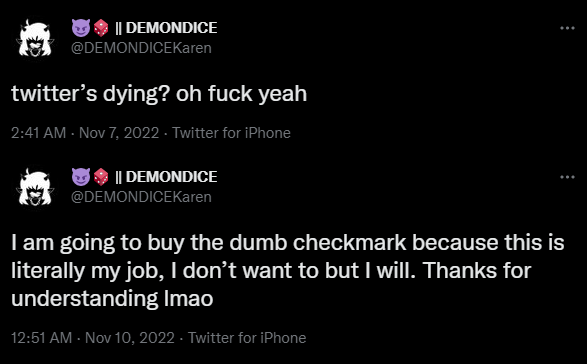Click the avatar on the first tweet
587x364 pixels.
[35, 38]
